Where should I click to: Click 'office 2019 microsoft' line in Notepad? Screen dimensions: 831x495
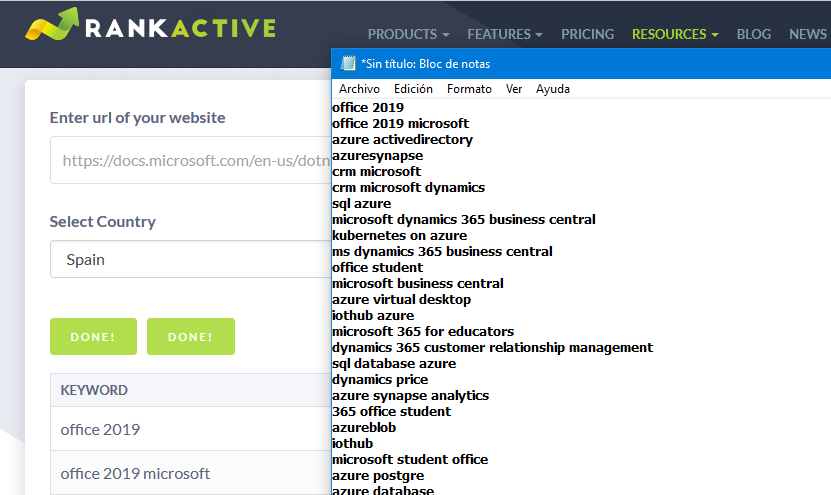pyautogui.click(x=400, y=123)
